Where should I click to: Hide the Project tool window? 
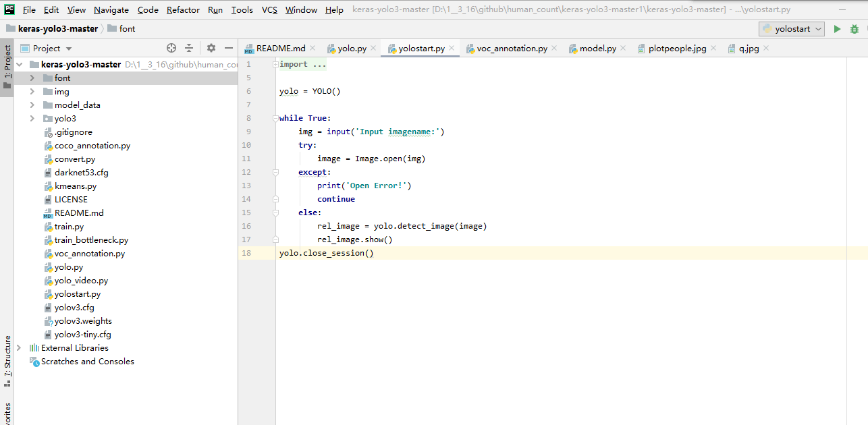coord(229,48)
